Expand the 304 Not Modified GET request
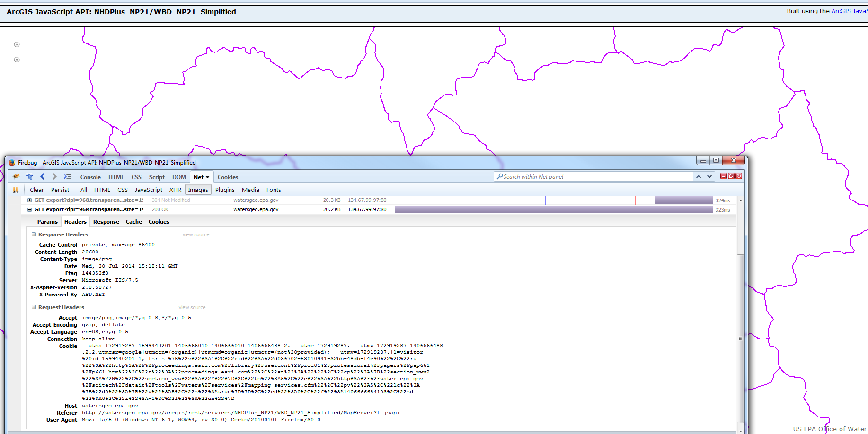This screenshot has height=434, width=868. [x=29, y=200]
